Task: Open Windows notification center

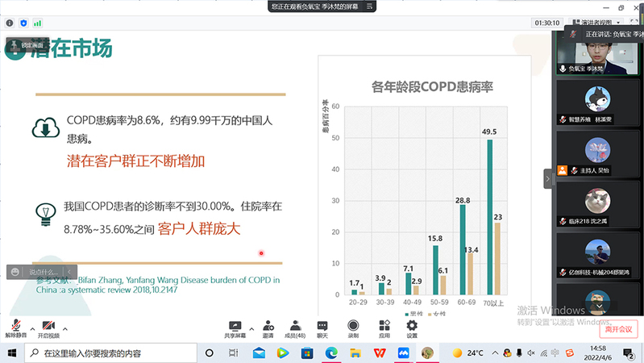Action: coord(628,353)
